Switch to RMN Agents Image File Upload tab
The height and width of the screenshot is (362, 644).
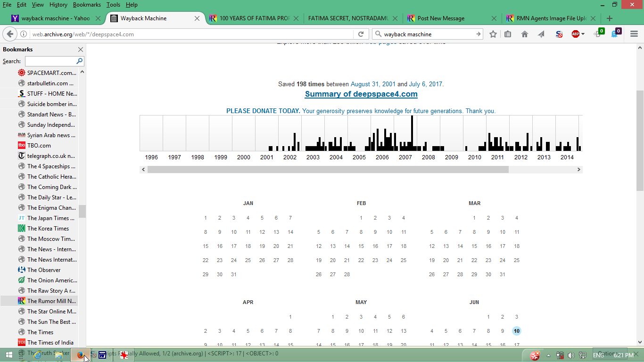point(551,18)
